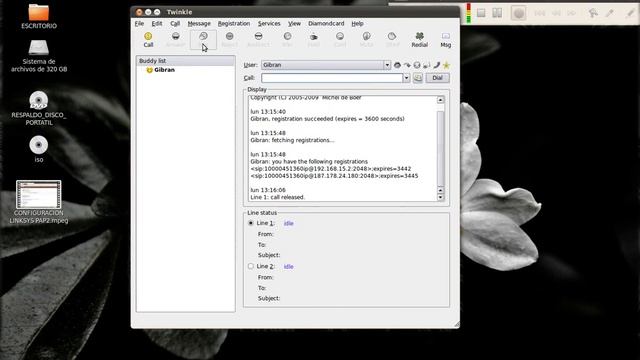Click the Dial button
The width and height of the screenshot is (640, 360).
click(437, 78)
